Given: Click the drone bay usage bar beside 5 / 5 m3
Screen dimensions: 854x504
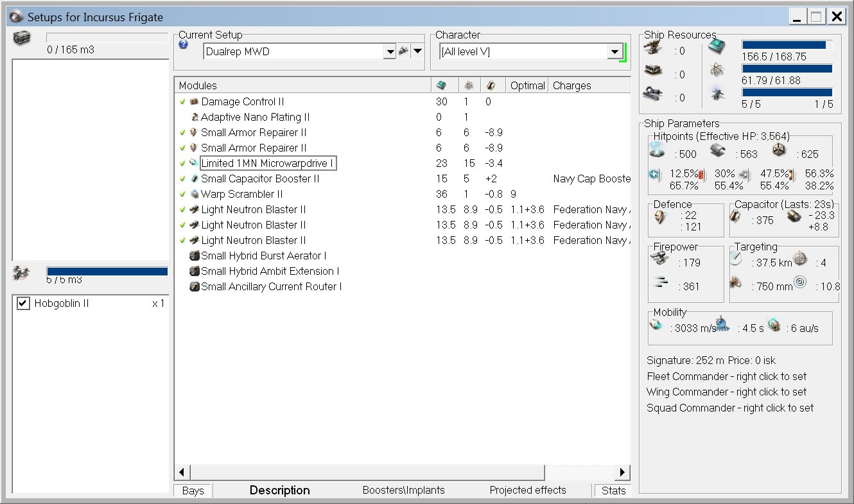Looking at the screenshot, I should point(107,272).
